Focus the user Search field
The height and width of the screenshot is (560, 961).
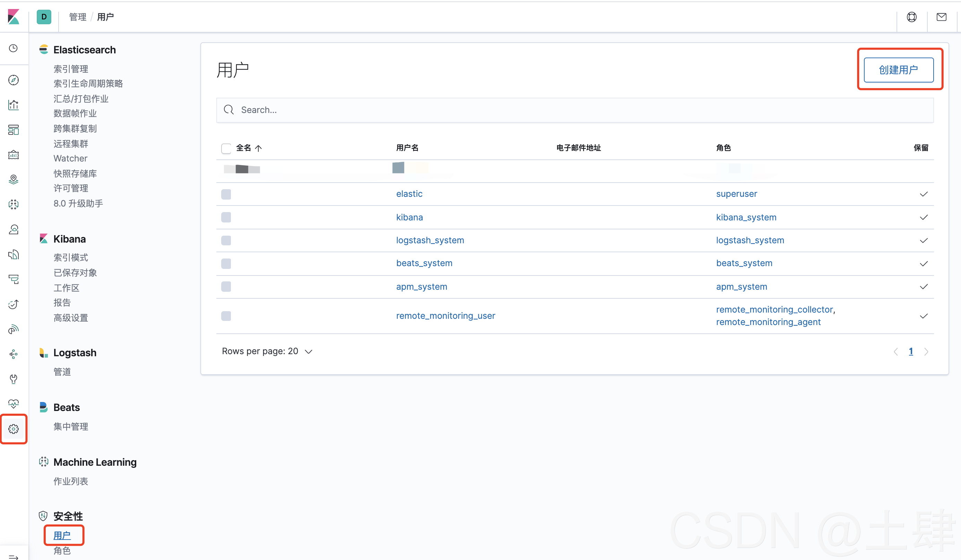tap(575, 110)
